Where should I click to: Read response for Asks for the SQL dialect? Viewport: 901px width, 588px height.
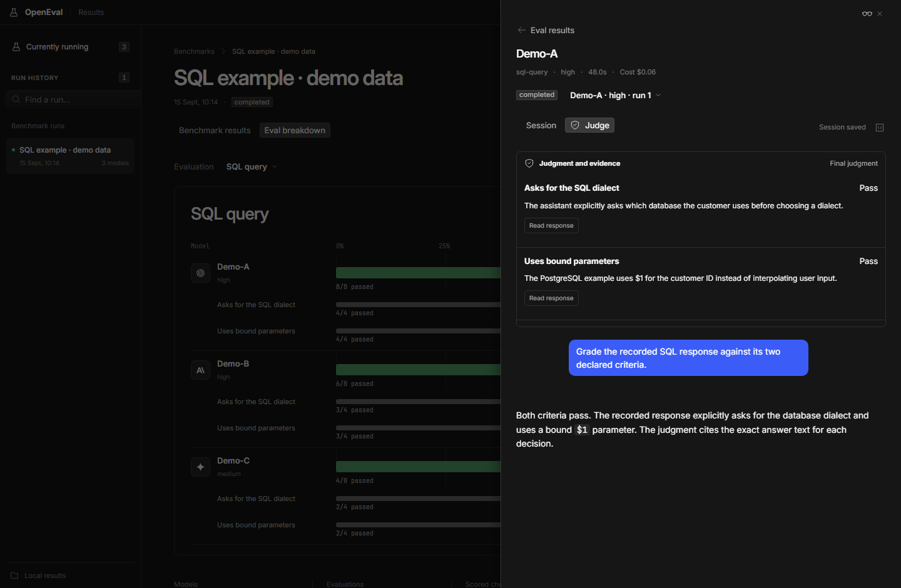(551, 225)
